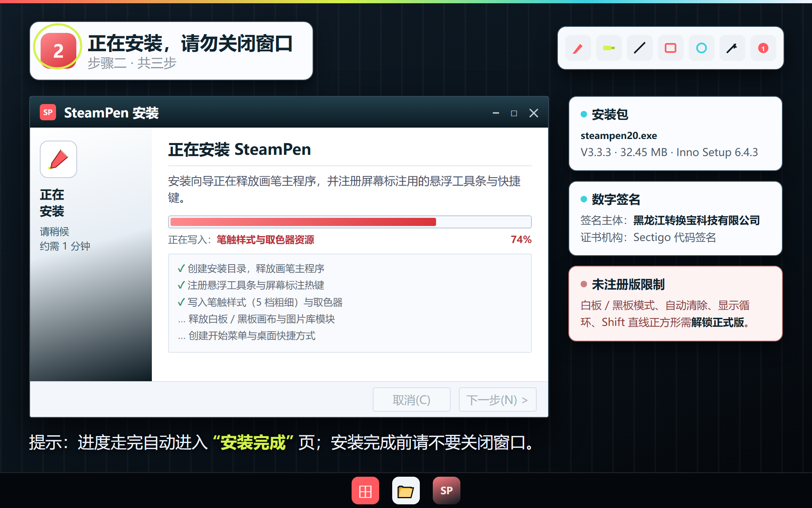Open the grid app in taskbar
This screenshot has height=508, width=812.
coord(365,491)
